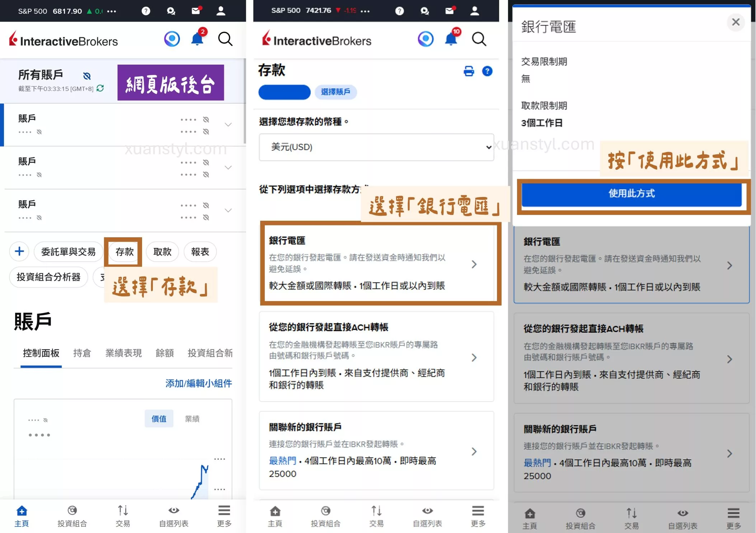756x533 pixels.
Task: Open search magnifier in left panel header
Action: 225,39
